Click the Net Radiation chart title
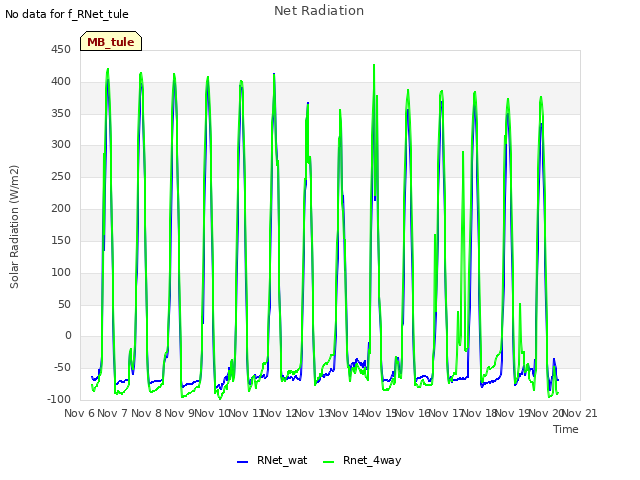The width and height of the screenshot is (640, 480). 319,11
